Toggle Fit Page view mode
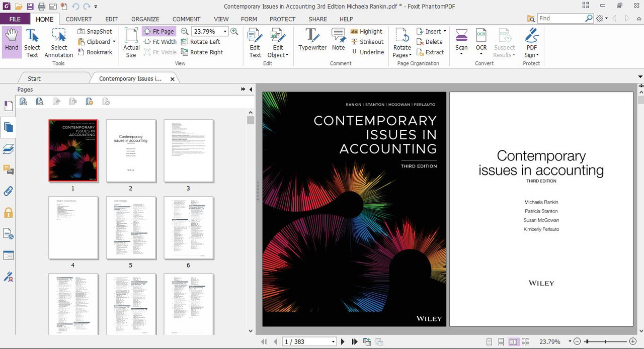Viewport: 644px width, 349px height. point(158,31)
